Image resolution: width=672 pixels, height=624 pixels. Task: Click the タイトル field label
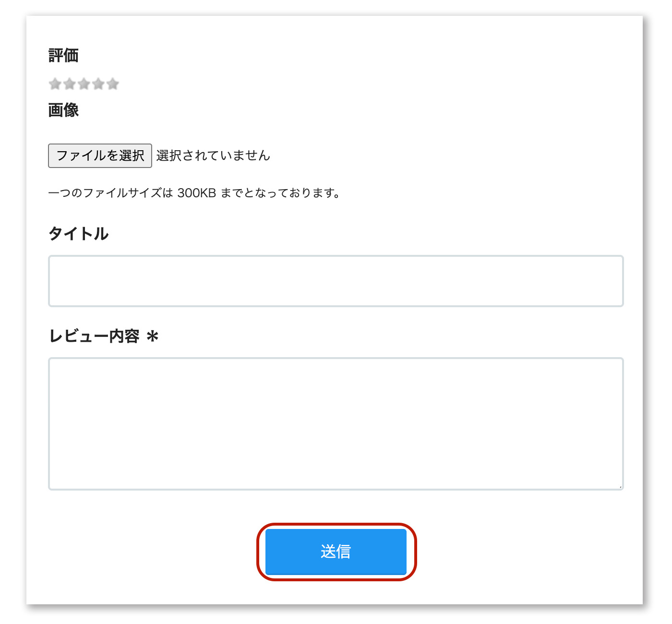[x=79, y=234]
